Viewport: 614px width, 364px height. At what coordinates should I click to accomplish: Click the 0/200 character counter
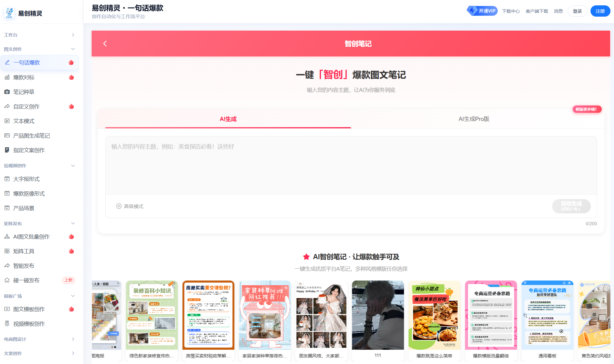(x=591, y=224)
